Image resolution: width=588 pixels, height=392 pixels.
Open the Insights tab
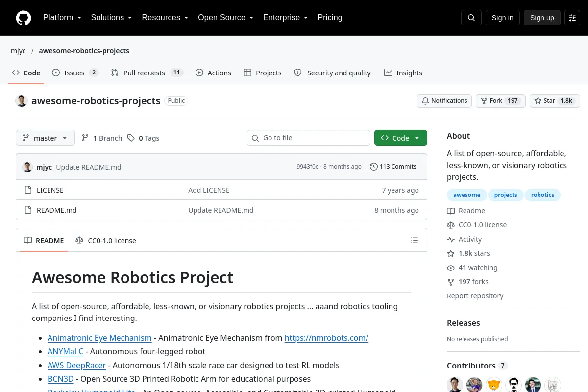[x=403, y=73]
